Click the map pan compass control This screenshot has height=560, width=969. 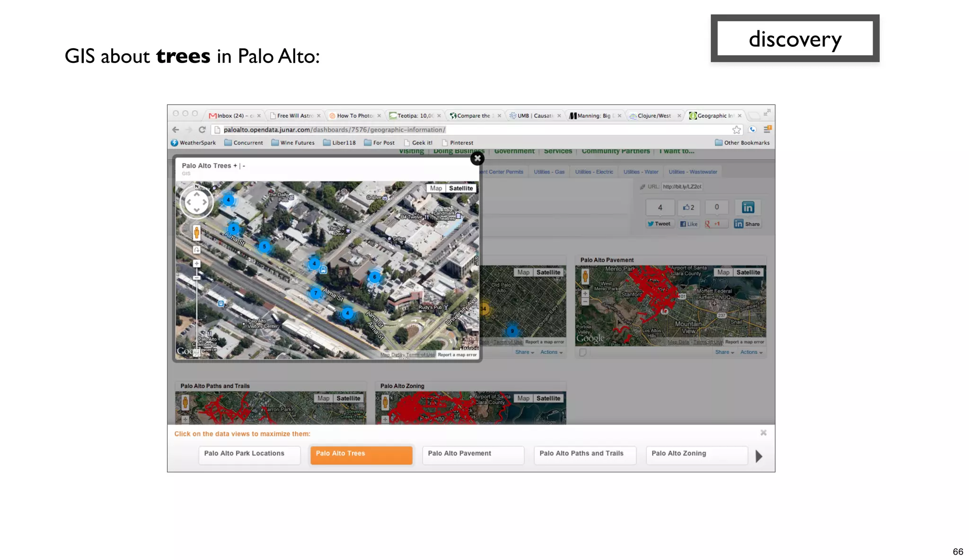click(x=196, y=202)
